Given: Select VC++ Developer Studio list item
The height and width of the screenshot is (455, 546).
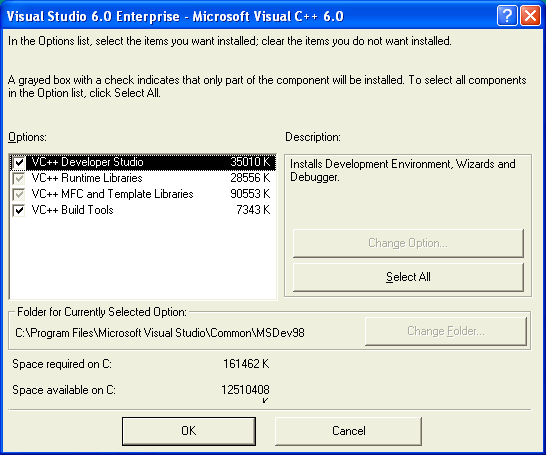Looking at the screenshot, I should point(143,162).
